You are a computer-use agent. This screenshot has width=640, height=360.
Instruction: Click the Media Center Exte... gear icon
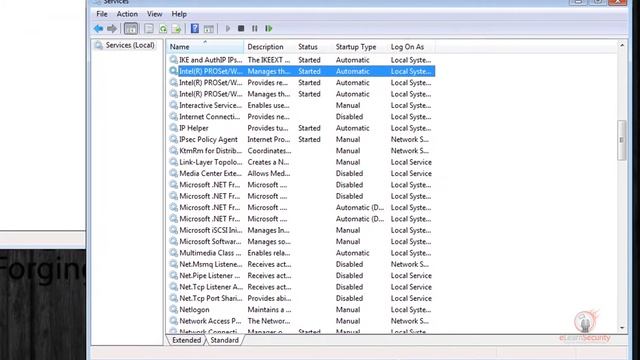173,173
